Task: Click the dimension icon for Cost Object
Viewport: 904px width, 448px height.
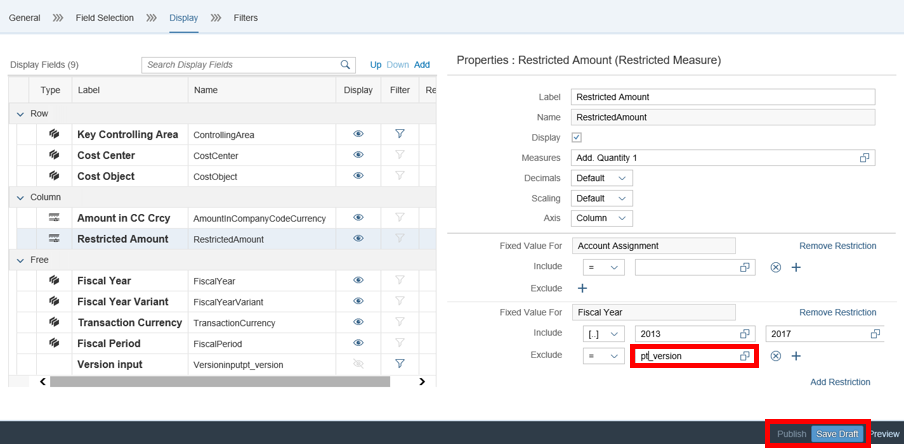Action: click(54, 175)
